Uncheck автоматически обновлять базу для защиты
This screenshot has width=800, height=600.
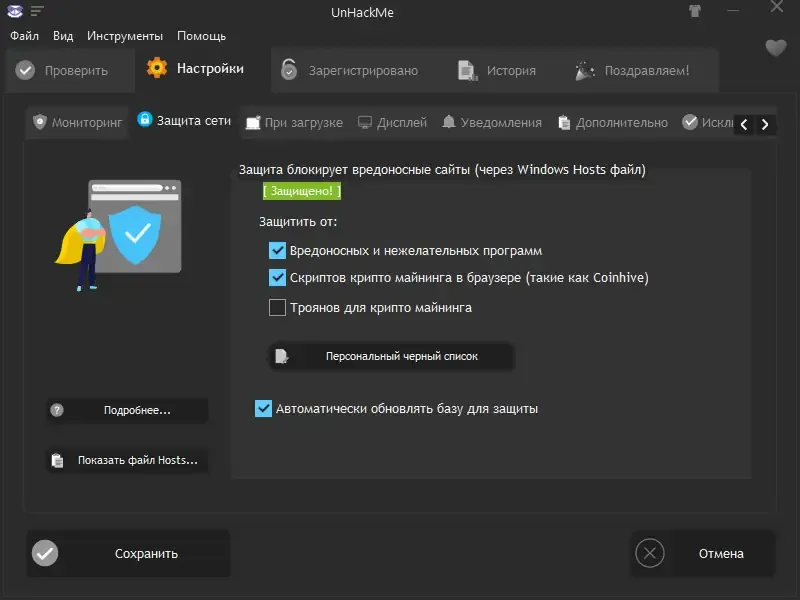click(x=265, y=407)
